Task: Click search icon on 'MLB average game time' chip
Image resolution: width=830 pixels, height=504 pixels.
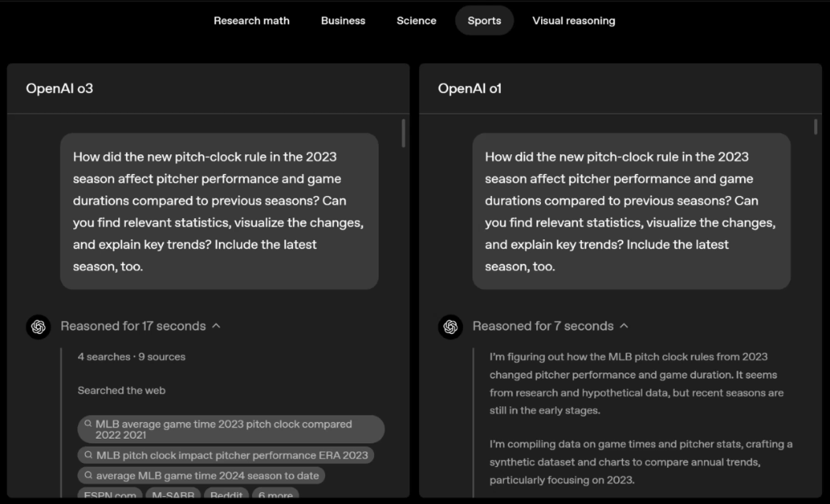Action: (x=88, y=424)
